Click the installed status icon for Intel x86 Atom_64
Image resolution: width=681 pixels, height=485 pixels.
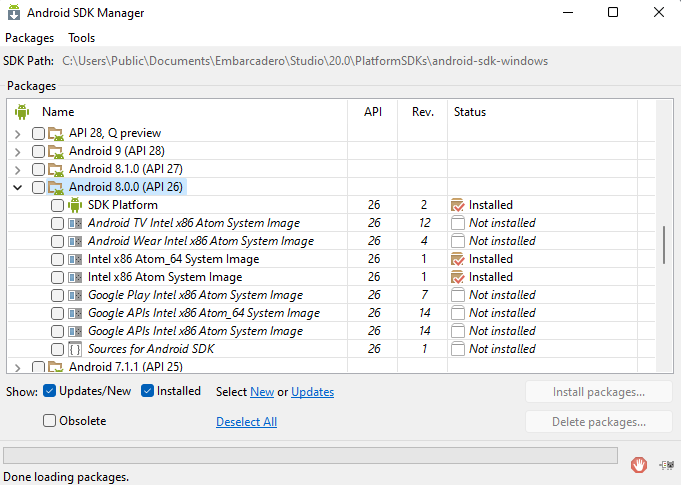point(458,259)
